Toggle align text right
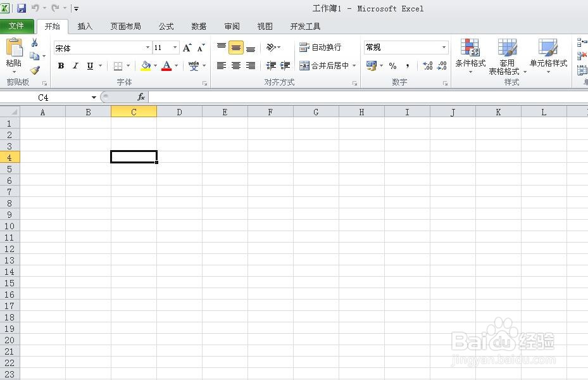This screenshot has height=380, width=588. pos(251,66)
